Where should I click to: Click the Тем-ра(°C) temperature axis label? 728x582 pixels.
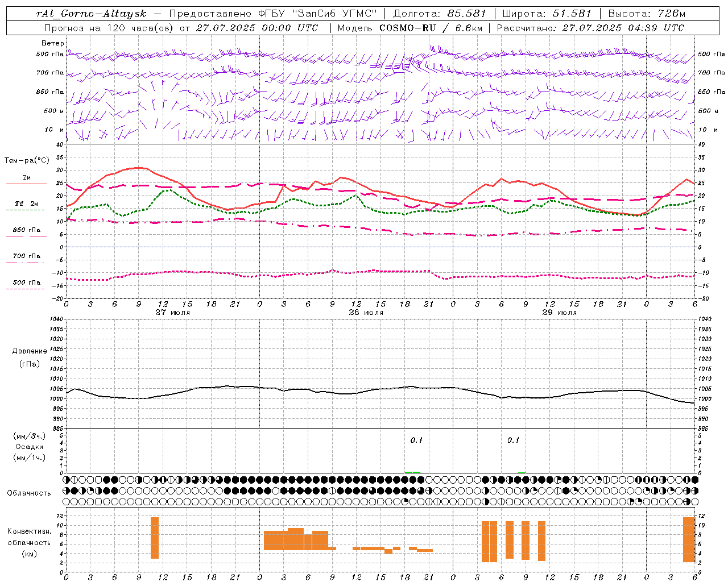pyautogui.click(x=27, y=161)
